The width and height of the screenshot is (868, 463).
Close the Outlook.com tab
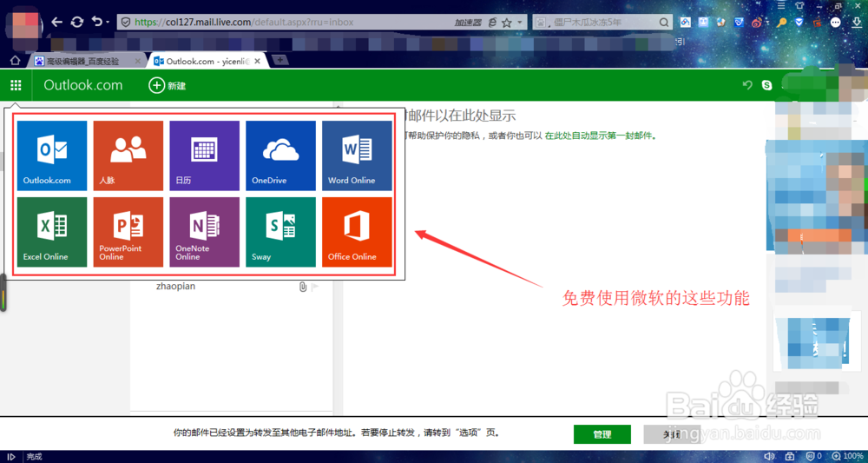pos(257,62)
